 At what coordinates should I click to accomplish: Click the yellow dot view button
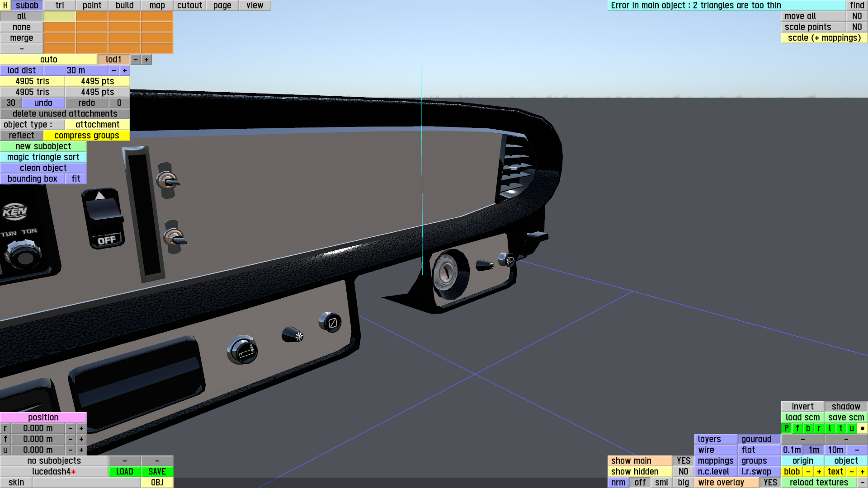tap(862, 428)
